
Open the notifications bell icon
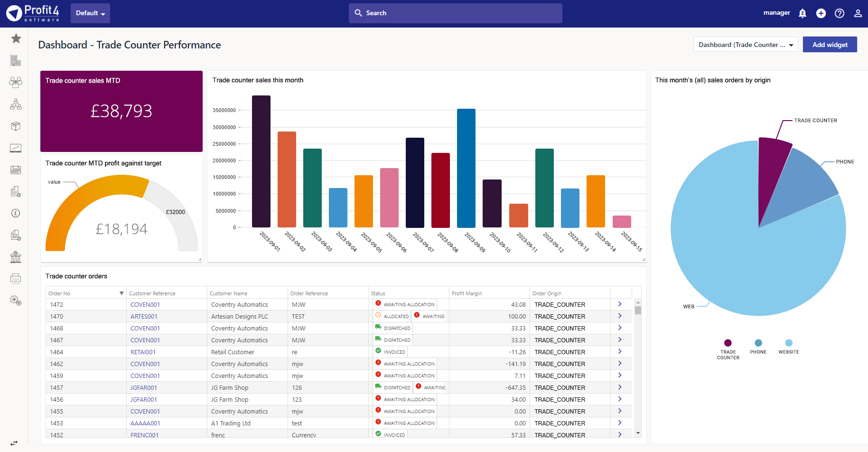coord(803,13)
